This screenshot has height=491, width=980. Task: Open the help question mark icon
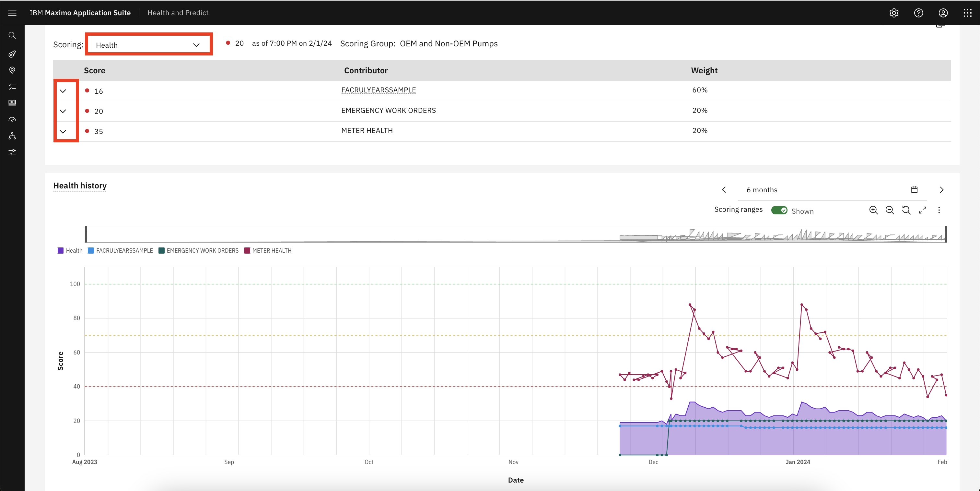tap(918, 13)
